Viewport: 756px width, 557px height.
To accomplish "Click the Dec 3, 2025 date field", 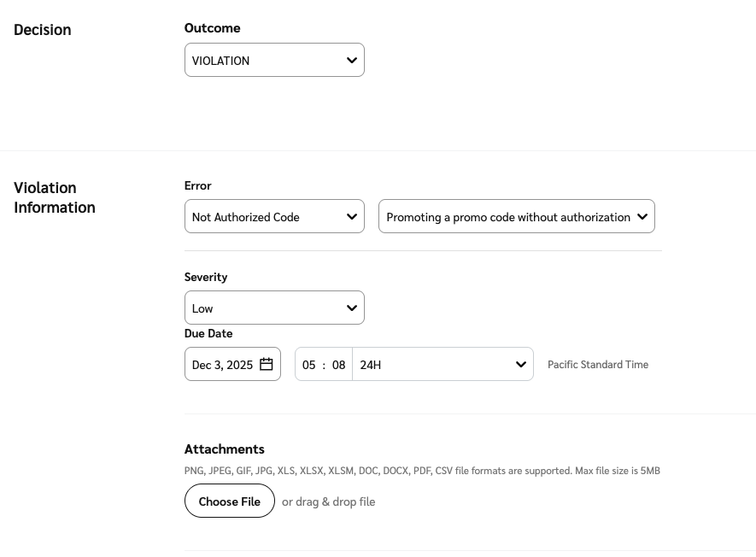I will click(x=222, y=365).
